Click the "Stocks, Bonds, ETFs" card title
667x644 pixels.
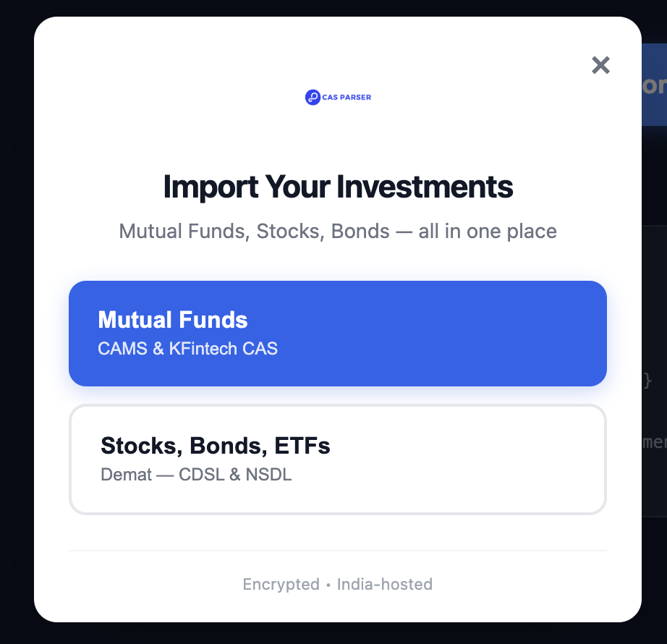[x=216, y=446]
